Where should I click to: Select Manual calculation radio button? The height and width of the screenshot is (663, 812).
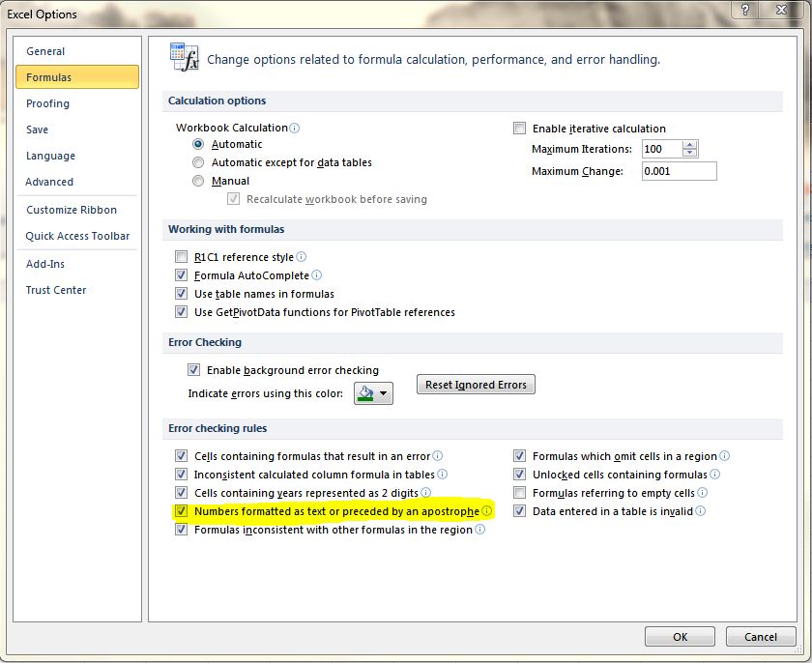pos(198,181)
